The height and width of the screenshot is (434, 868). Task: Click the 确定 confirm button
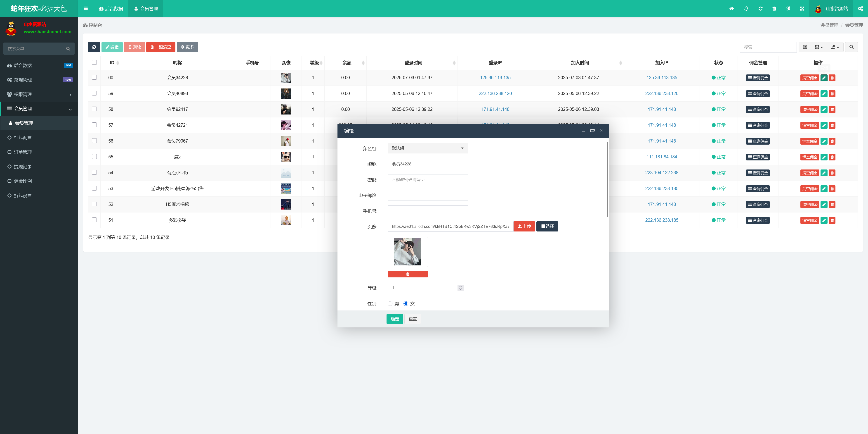click(x=395, y=319)
